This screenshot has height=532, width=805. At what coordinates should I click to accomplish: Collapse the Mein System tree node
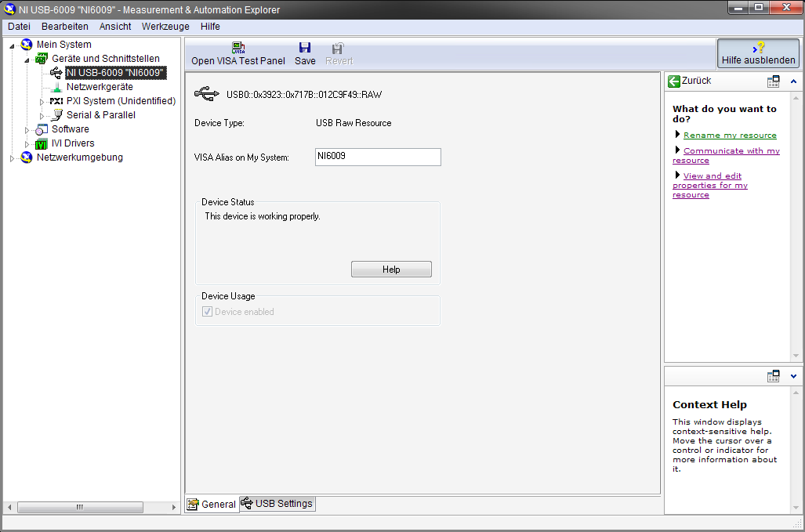[12, 46]
